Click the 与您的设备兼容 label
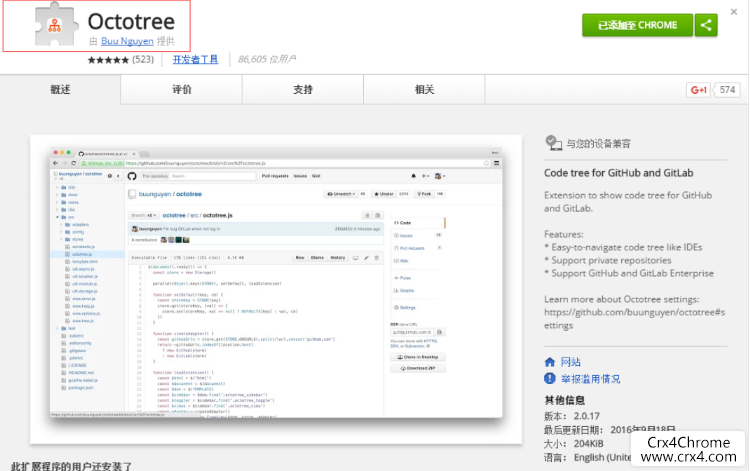 (x=598, y=144)
